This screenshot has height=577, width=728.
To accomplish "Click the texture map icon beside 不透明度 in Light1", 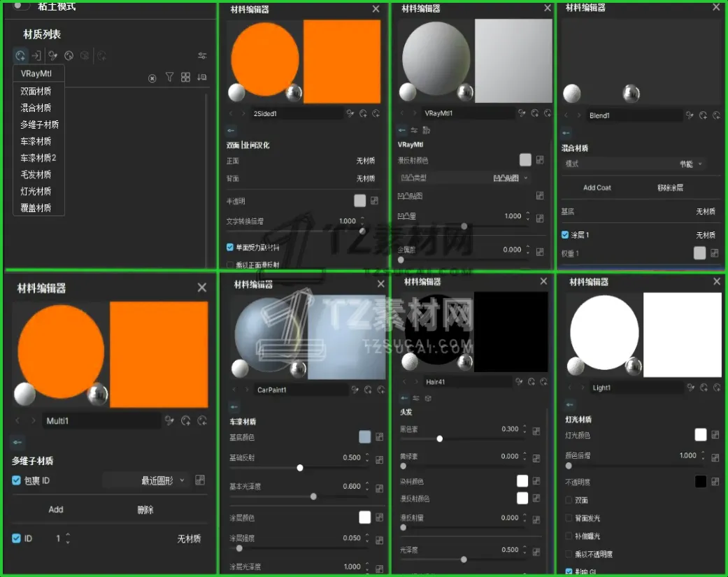I will pos(715,482).
